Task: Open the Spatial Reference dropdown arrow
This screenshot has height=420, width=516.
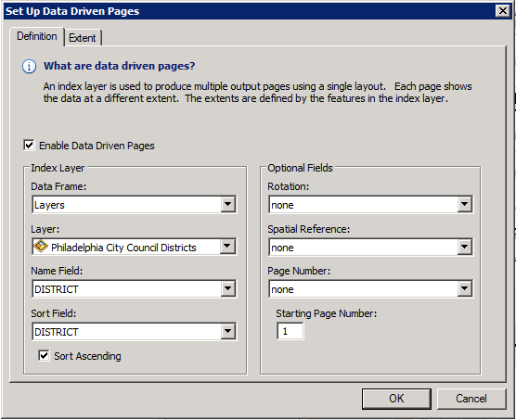Action: (464, 247)
